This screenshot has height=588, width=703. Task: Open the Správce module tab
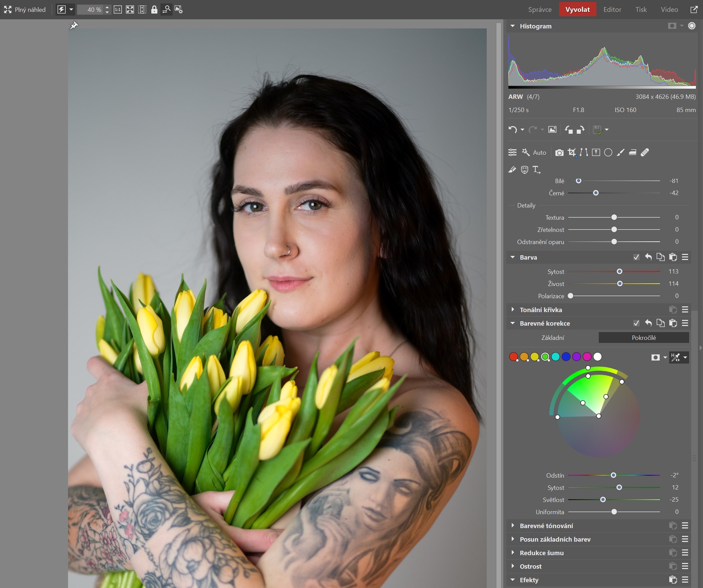(x=540, y=9)
